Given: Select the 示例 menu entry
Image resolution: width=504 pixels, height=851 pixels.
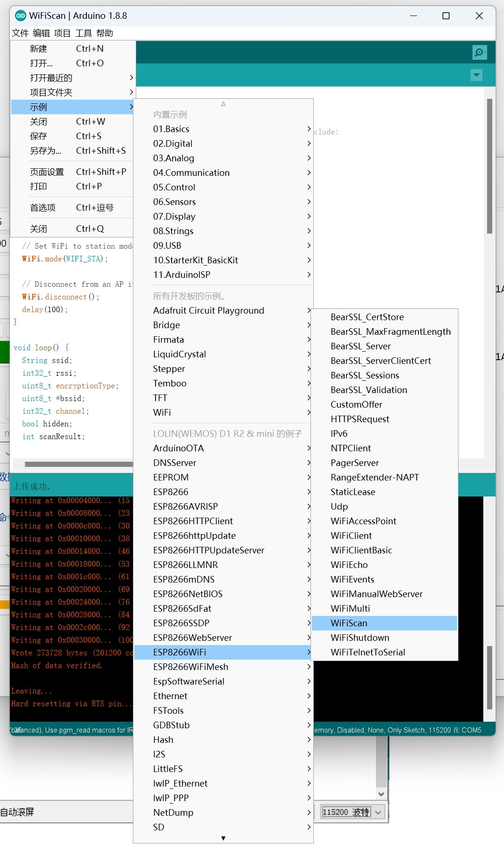Looking at the screenshot, I should click(x=72, y=107).
